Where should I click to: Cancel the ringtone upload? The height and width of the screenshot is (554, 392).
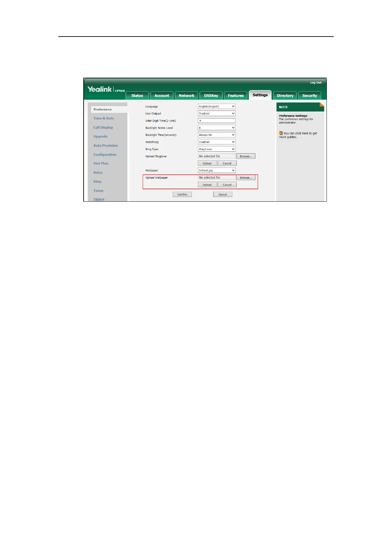click(227, 164)
